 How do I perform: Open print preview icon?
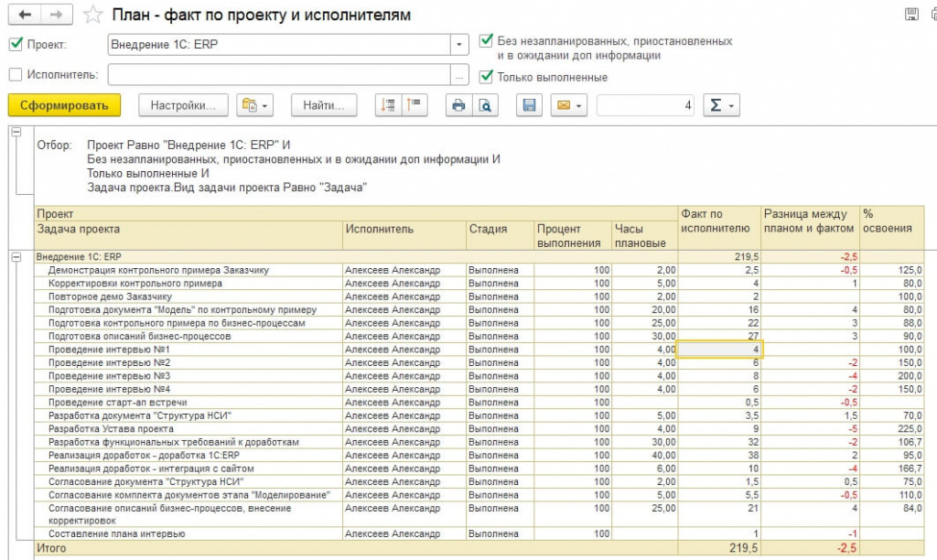[x=485, y=106]
